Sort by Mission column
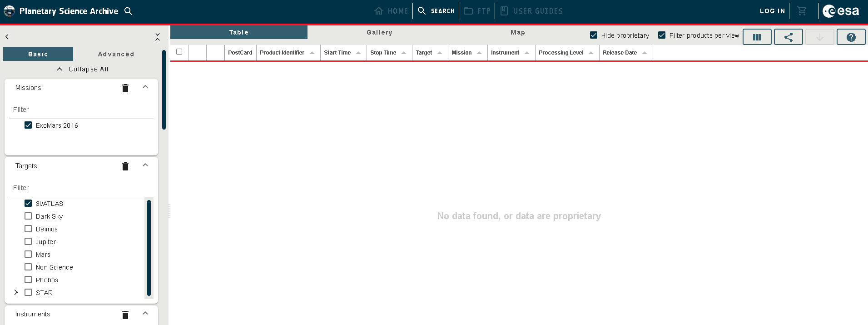 coord(467,53)
